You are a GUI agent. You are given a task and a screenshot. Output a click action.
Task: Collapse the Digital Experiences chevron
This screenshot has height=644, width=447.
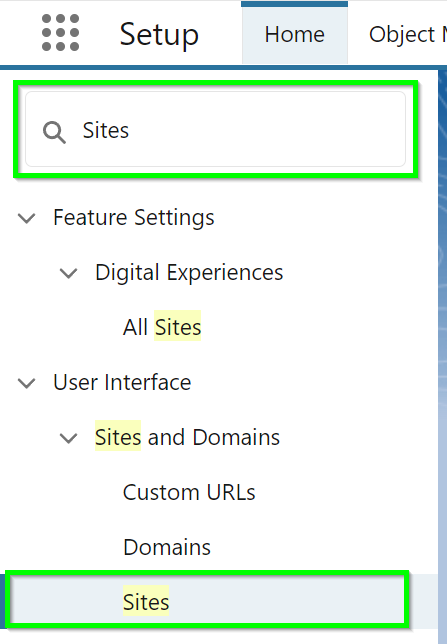[x=69, y=273]
